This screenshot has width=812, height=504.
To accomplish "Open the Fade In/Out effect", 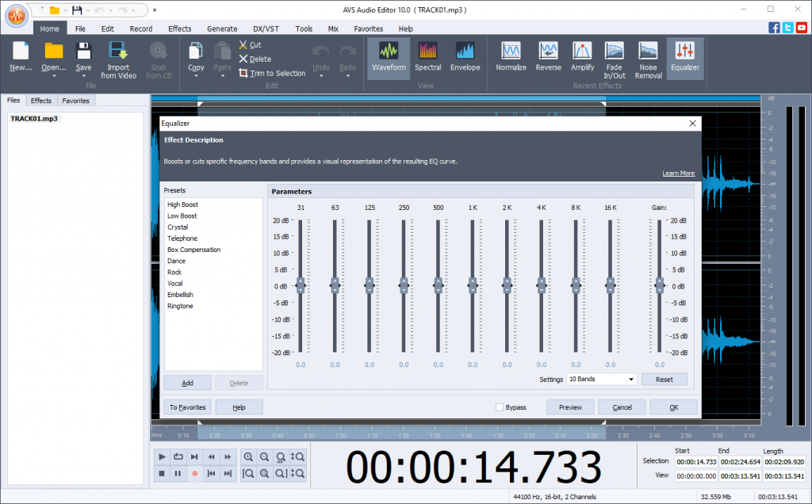I will pyautogui.click(x=614, y=58).
